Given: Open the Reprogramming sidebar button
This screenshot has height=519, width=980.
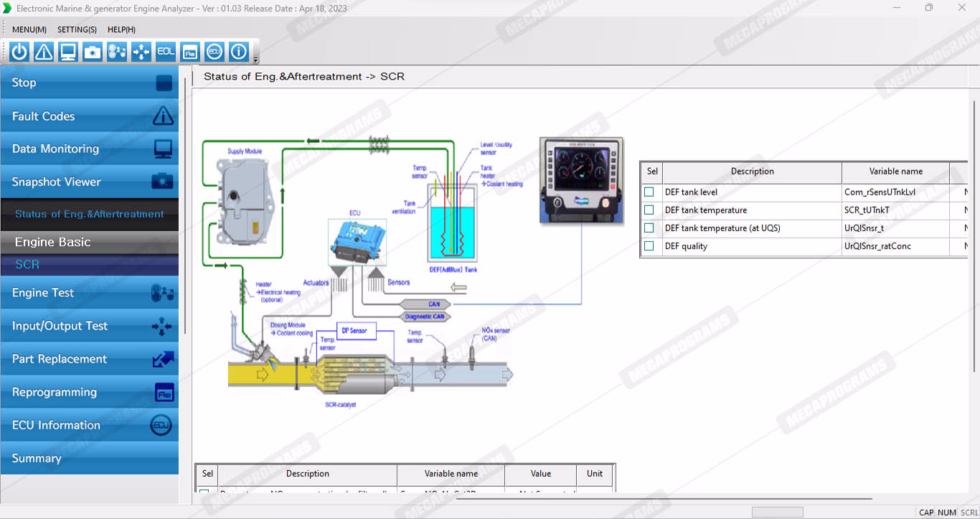Looking at the screenshot, I should pos(89,392).
